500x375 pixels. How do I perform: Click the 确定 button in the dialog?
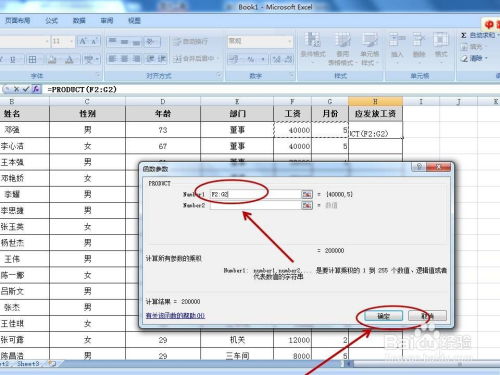pos(383,316)
